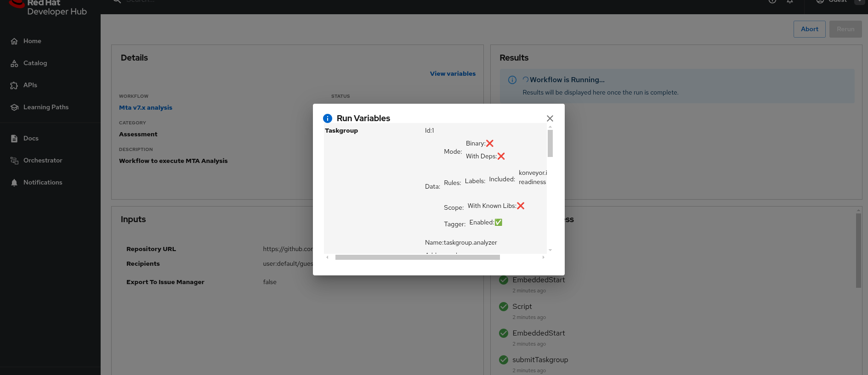This screenshot has height=375, width=868.
Task: Close the Run Variables dialog
Action: point(550,118)
